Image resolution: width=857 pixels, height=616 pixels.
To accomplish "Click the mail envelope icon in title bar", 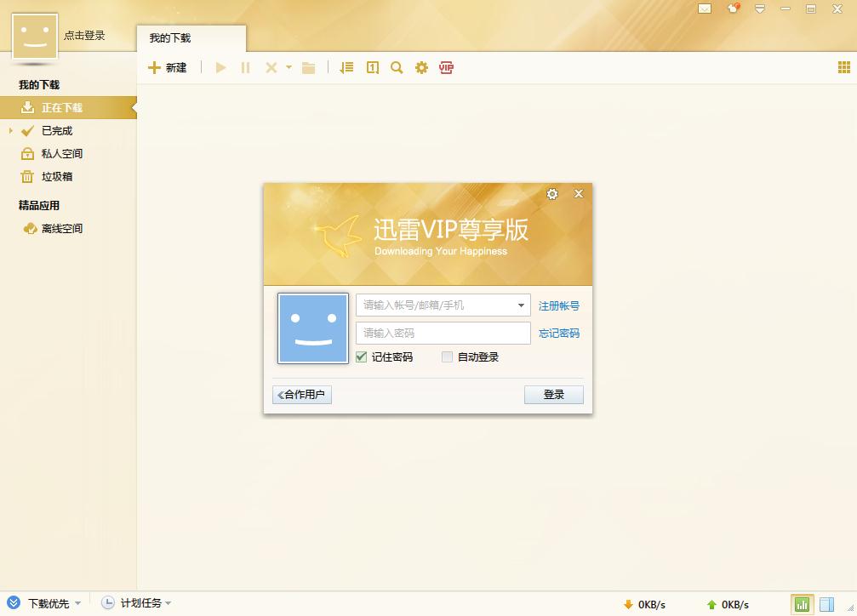I will pyautogui.click(x=705, y=9).
